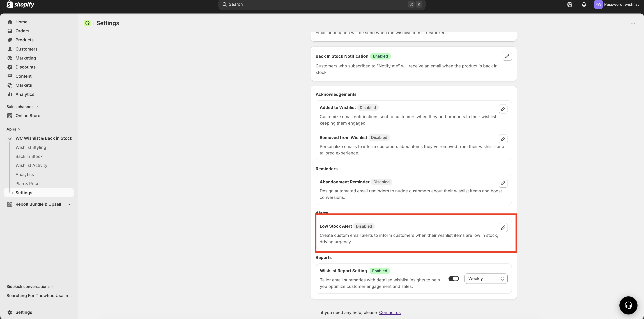Click the Settings page title
This screenshot has height=319, width=644.
(x=108, y=23)
